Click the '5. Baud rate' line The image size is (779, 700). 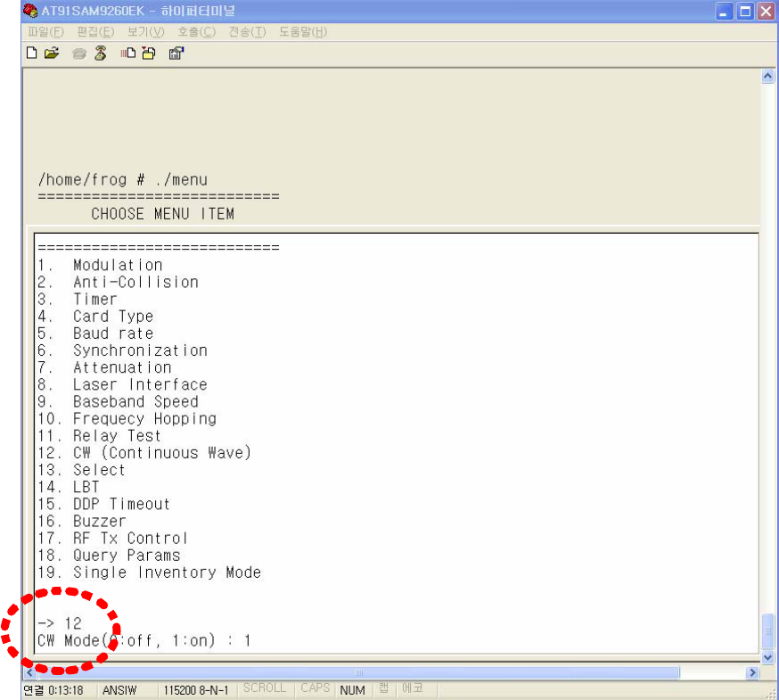[95, 334]
